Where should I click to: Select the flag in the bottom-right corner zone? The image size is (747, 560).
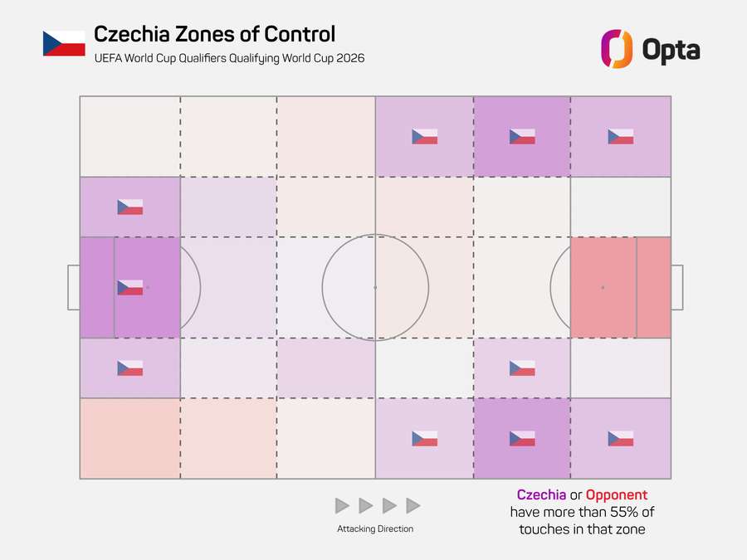coord(620,439)
